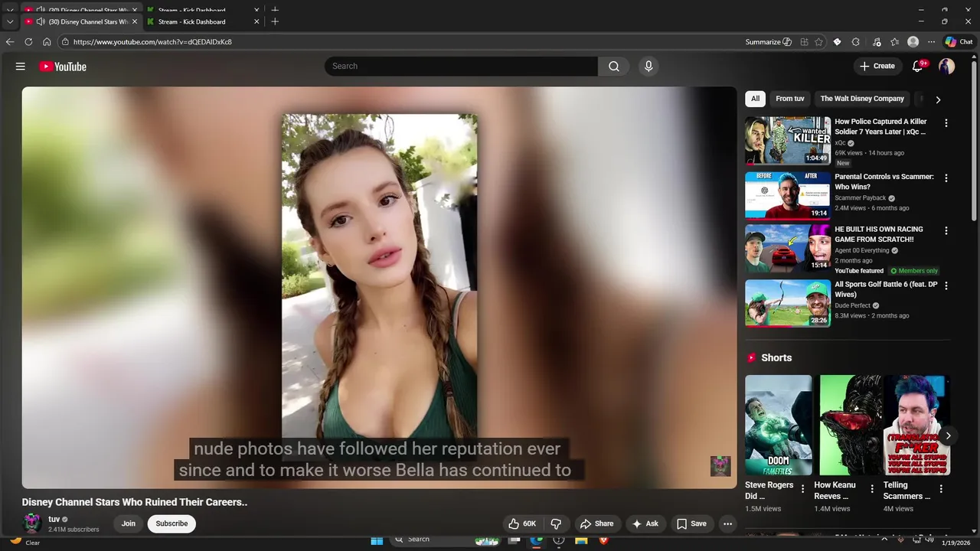Open the YouTube guide hamburger menu
The width and height of the screenshot is (980, 551).
click(21, 67)
